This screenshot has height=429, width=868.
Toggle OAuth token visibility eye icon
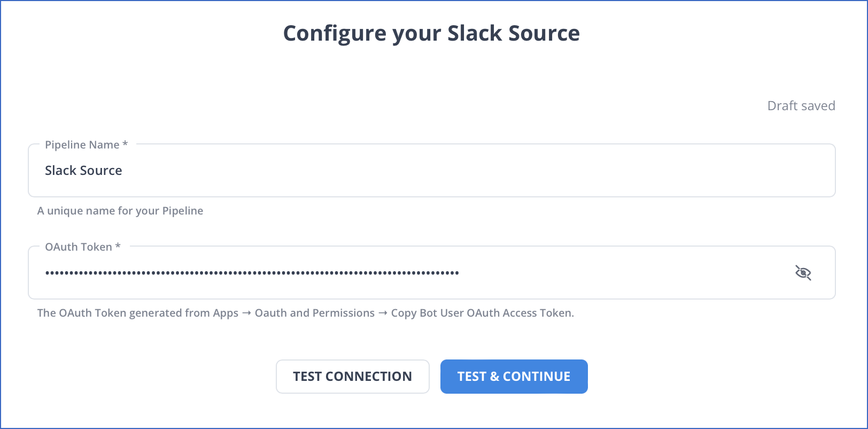pos(803,273)
